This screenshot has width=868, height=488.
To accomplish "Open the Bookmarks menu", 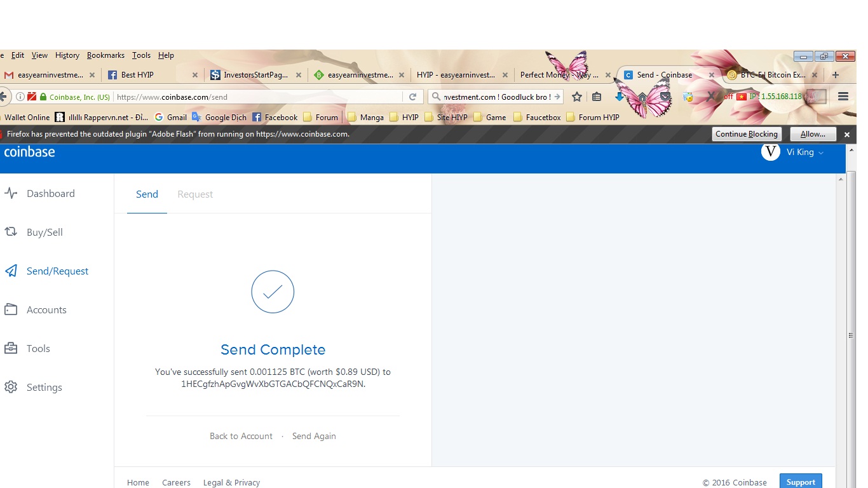I will point(105,55).
